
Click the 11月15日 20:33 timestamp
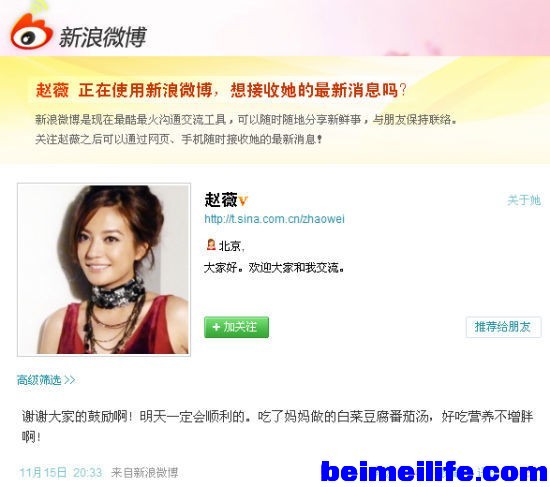(61, 473)
